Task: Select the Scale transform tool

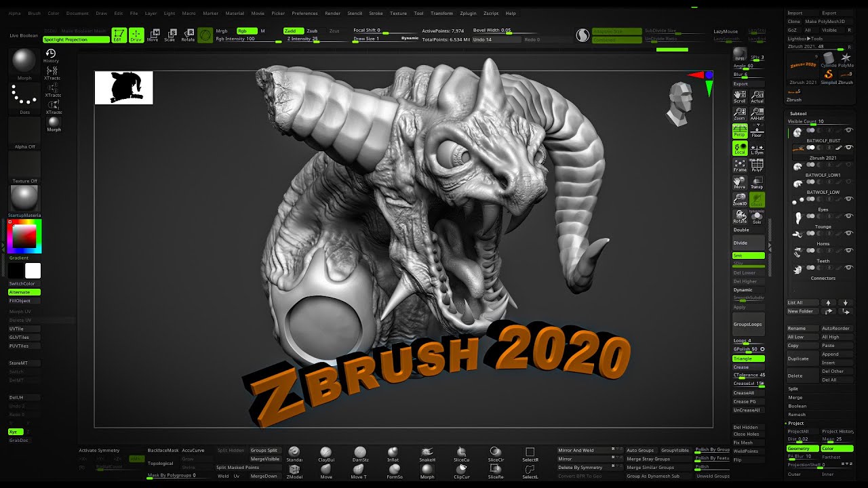Action: (x=170, y=35)
